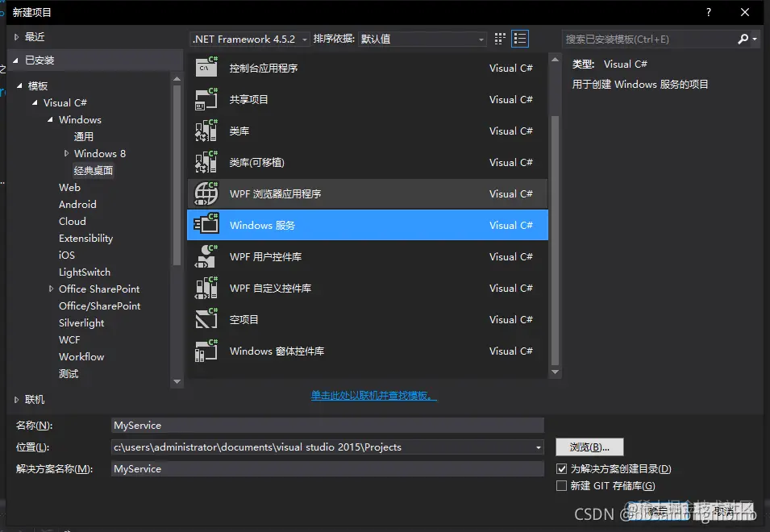This screenshot has width=770, height=532.
Task: Select the LightSwitch category
Action: click(85, 272)
